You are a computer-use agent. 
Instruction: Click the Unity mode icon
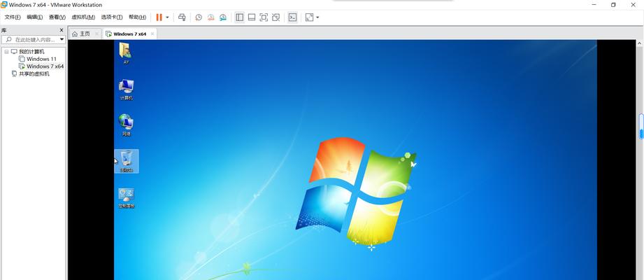(276, 17)
